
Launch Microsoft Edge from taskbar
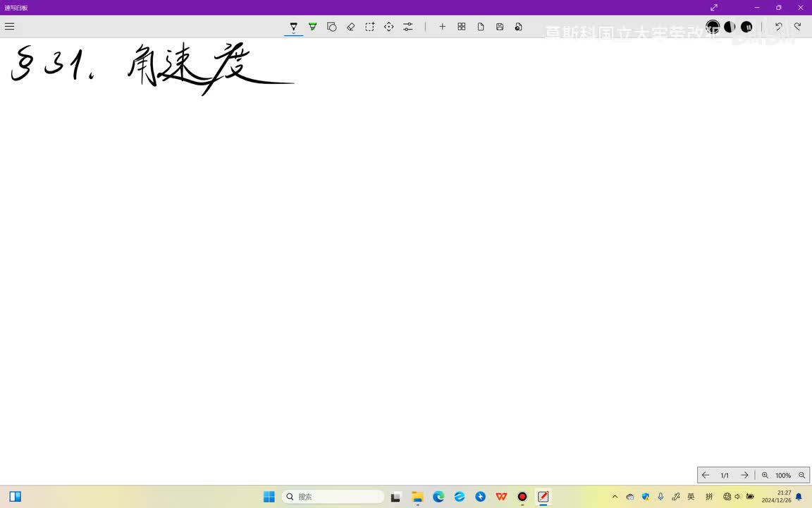pyautogui.click(x=438, y=497)
